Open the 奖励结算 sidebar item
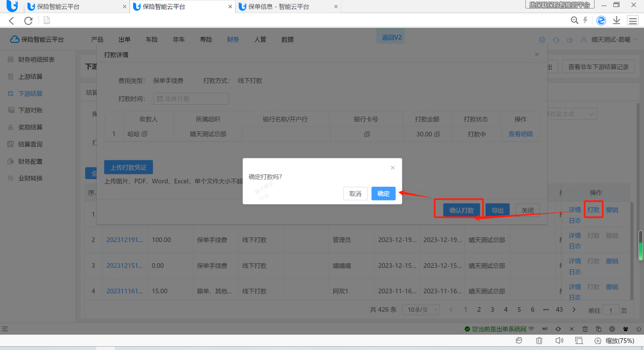Viewport: 644px width, 350px height. click(x=30, y=127)
